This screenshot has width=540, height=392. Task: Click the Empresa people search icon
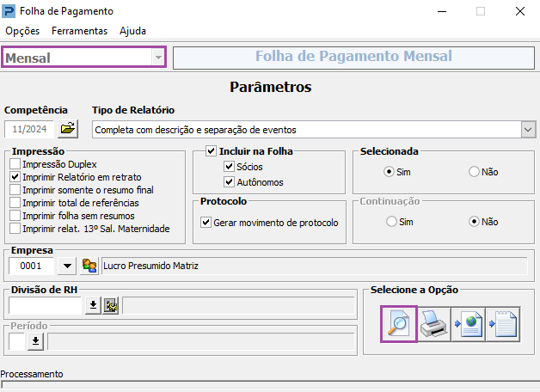89,266
